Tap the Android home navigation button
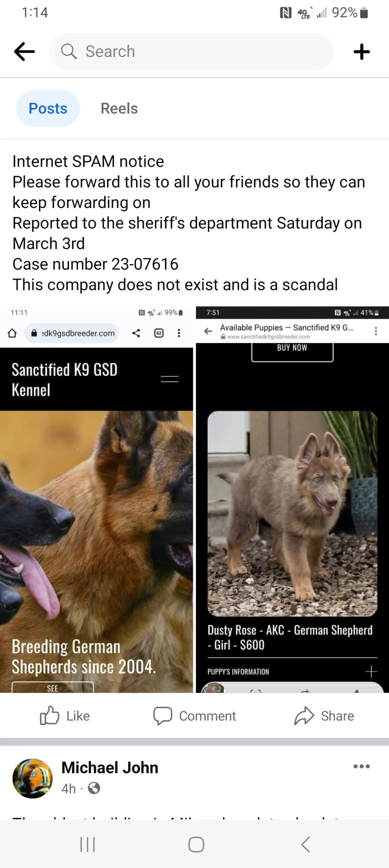 click(x=196, y=844)
